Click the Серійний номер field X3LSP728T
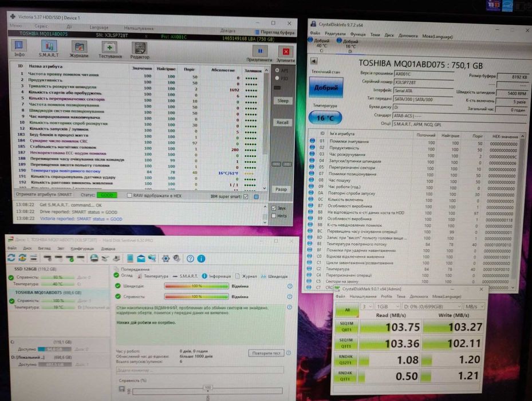532x401 pixels. pos(423,82)
